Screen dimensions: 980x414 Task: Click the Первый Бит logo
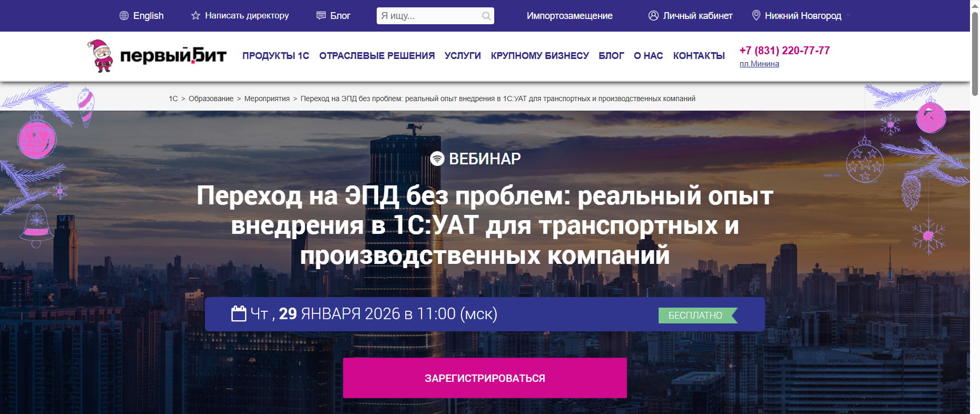(157, 56)
